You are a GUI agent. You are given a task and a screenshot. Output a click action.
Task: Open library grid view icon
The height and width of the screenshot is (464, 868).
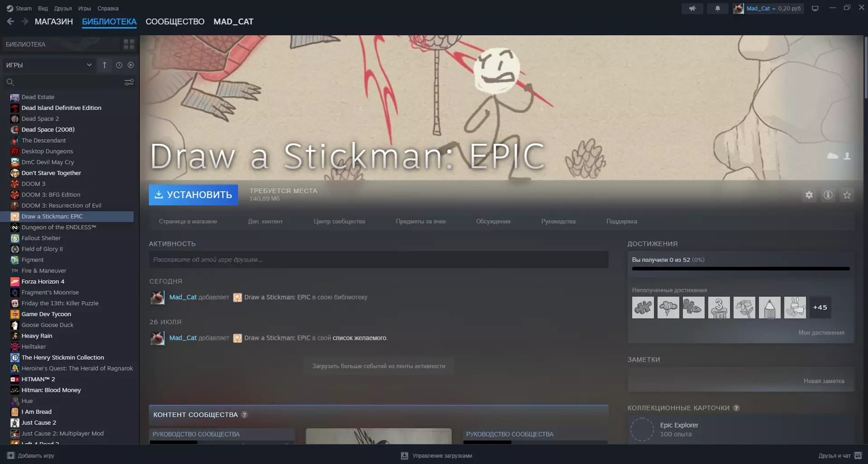click(x=129, y=44)
